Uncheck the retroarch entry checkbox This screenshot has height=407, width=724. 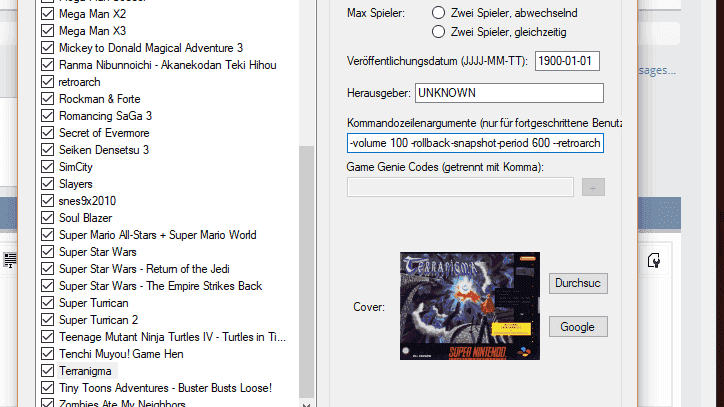pos(48,82)
